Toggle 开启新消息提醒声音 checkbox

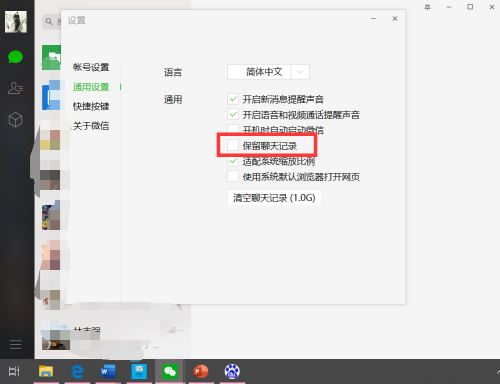pos(233,99)
